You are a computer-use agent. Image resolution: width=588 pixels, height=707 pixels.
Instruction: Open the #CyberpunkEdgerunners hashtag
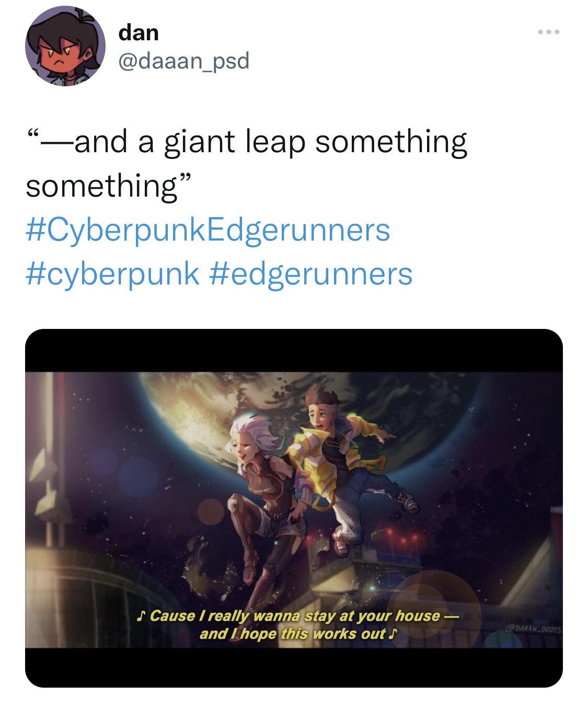click(x=208, y=231)
